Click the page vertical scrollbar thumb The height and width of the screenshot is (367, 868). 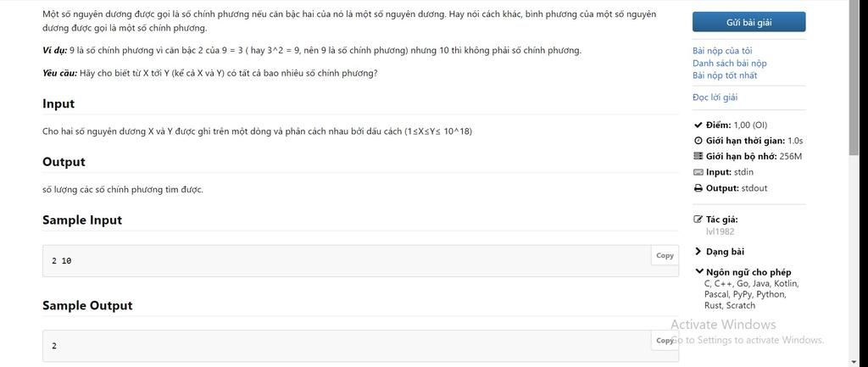pos(854,77)
